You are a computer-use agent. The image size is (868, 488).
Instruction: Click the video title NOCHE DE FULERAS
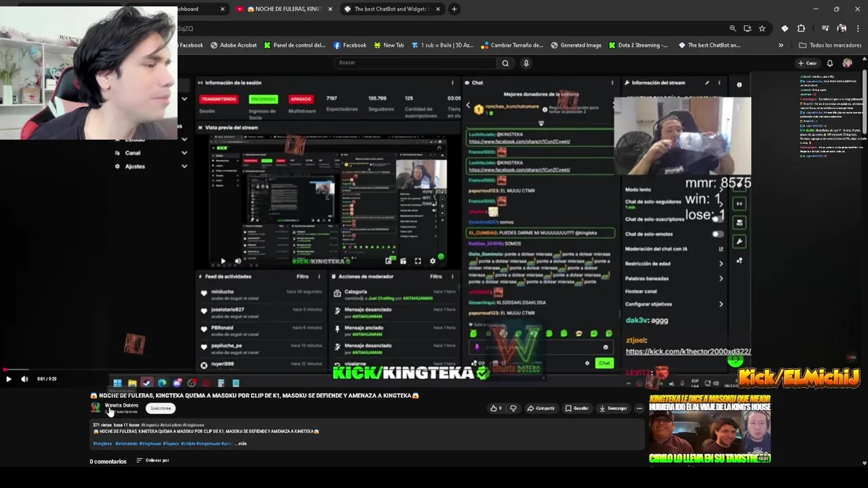click(254, 395)
